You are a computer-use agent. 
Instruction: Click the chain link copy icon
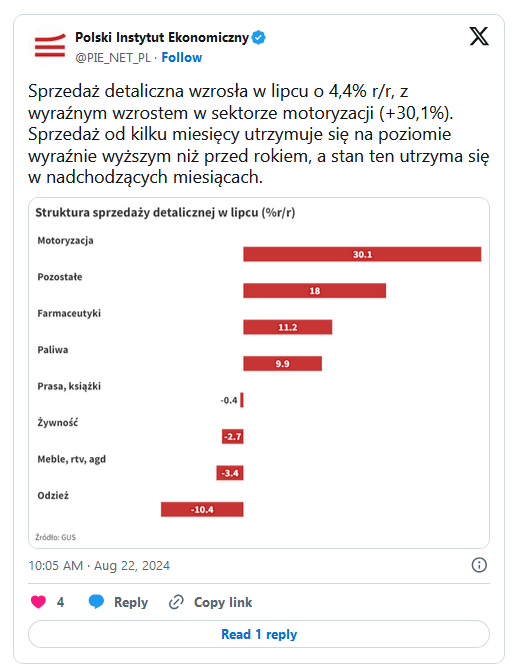click(x=176, y=602)
